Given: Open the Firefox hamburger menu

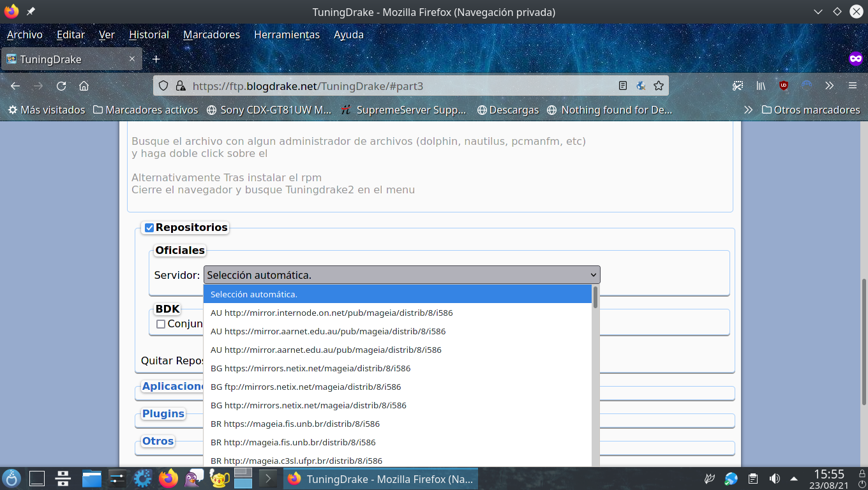Looking at the screenshot, I should [852, 85].
